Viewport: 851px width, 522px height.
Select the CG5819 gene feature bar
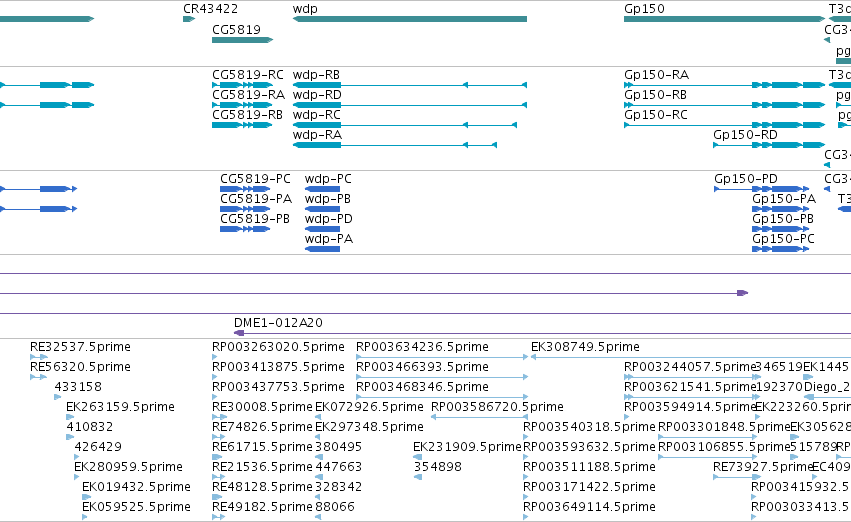(242, 40)
